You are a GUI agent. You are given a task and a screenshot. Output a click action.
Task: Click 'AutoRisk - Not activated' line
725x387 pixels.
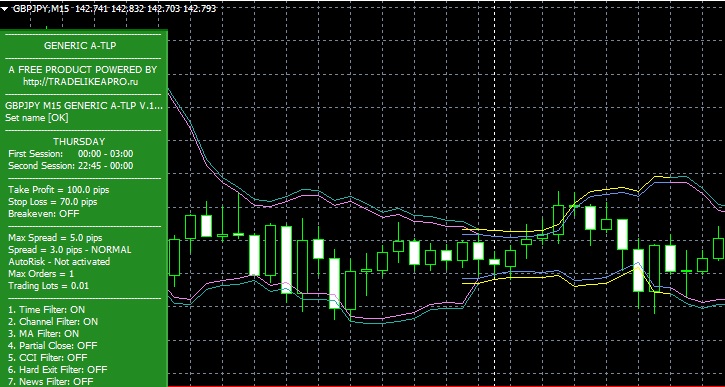click(59, 262)
